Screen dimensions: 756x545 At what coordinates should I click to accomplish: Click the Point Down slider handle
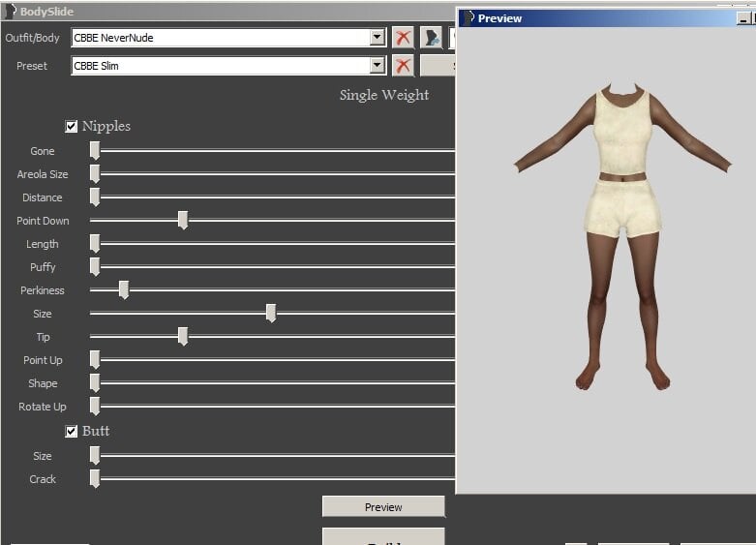[183, 220]
